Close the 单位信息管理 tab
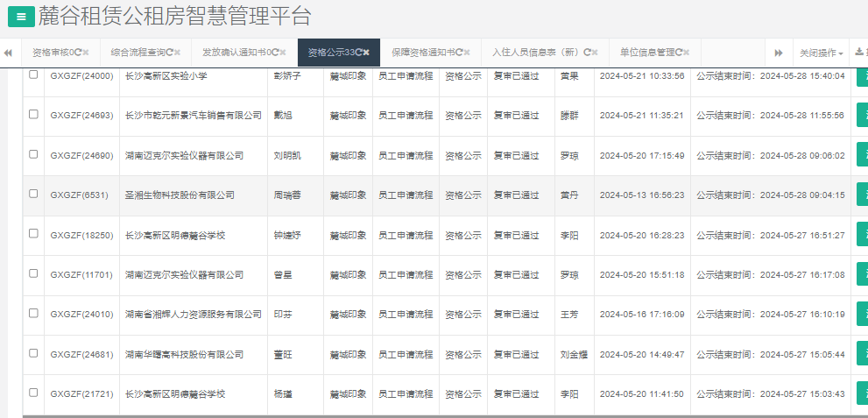Viewport: 868px width, 418px height. pyautogui.click(x=687, y=53)
